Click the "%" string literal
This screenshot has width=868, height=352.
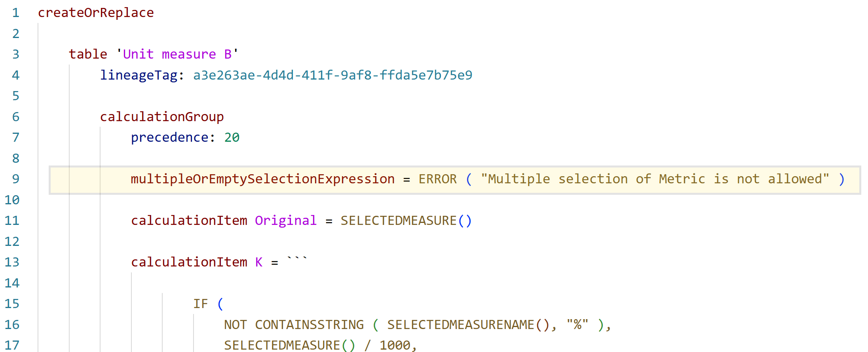click(x=577, y=325)
